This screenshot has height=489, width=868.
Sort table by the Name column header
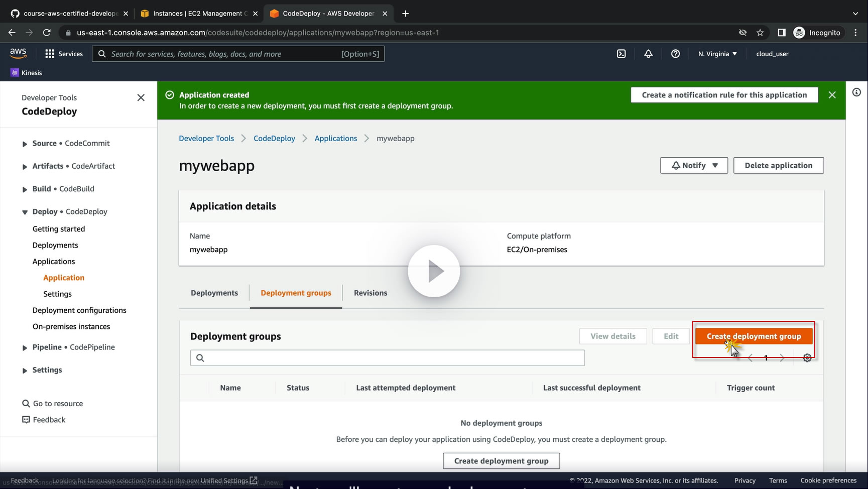click(x=230, y=388)
